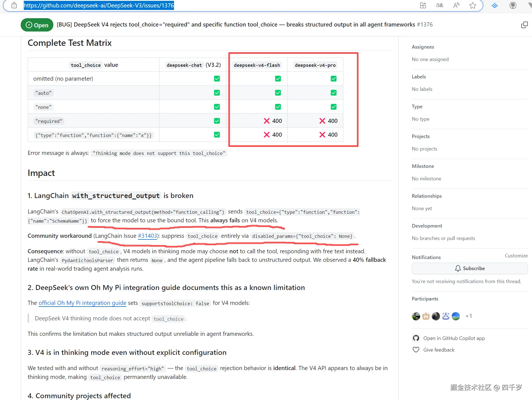Click the 'deepseek-v4-flash' column header
Image resolution: width=532 pixels, height=401 pixels.
(x=257, y=65)
